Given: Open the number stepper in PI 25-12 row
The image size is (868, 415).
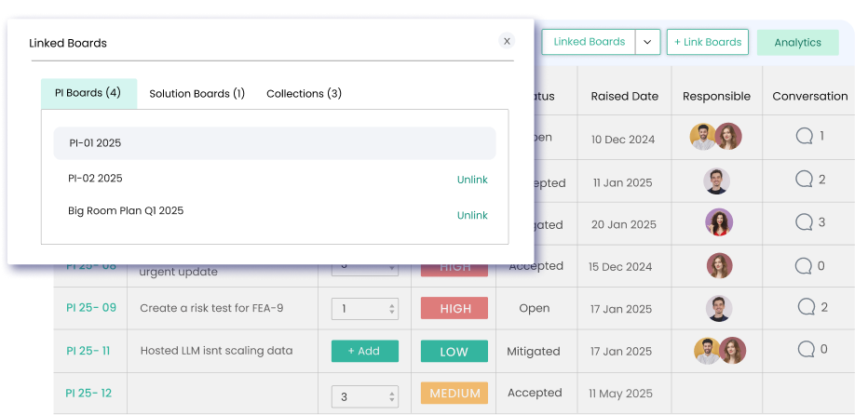Looking at the screenshot, I should tap(364, 396).
